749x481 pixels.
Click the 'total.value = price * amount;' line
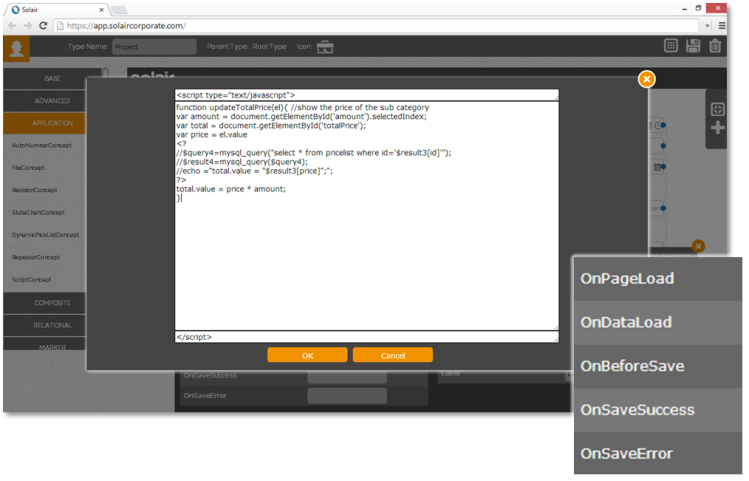coord(231,189)
